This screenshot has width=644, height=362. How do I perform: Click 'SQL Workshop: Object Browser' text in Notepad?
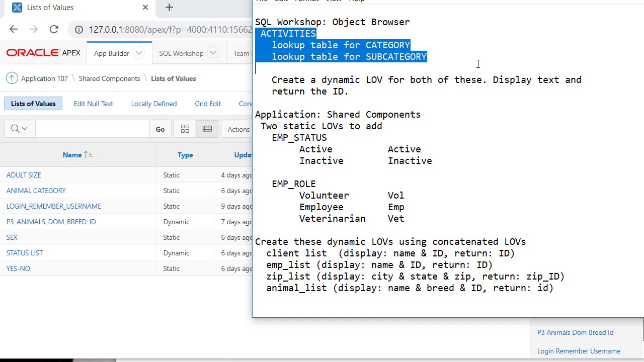pyautogui.click(x=333, y=22)
